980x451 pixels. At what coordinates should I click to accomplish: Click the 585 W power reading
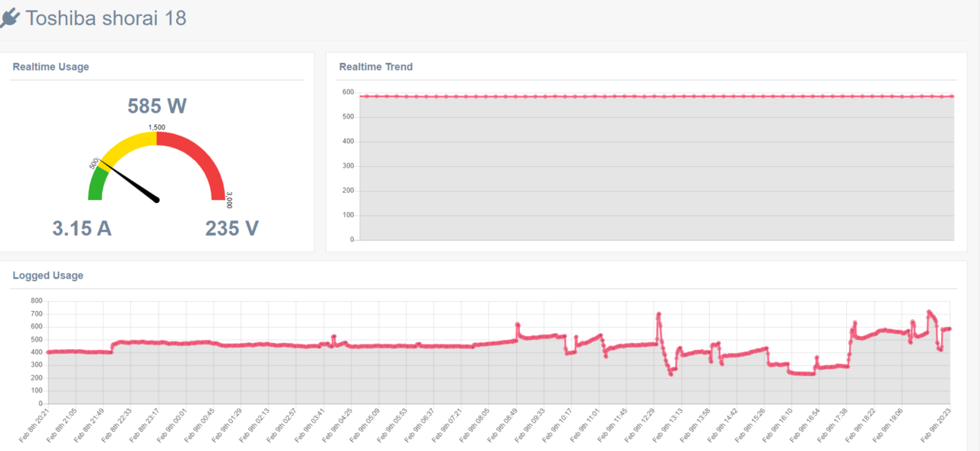click(157, 106)
